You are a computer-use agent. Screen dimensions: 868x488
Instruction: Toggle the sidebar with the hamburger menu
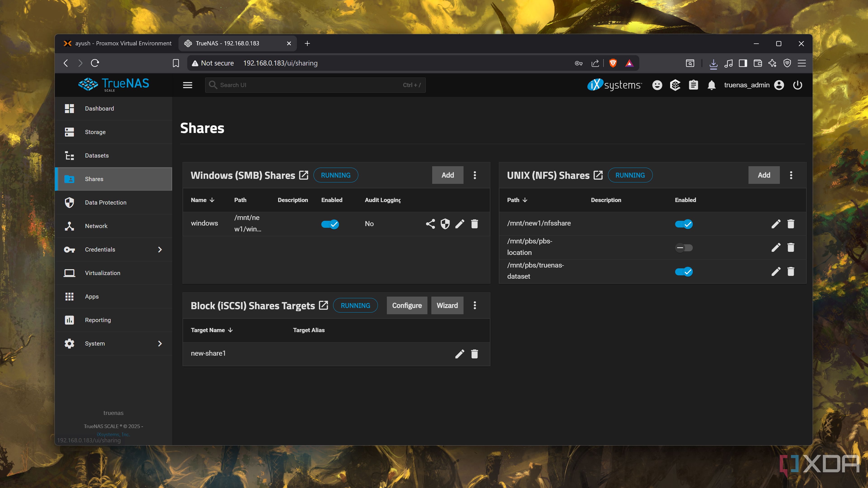[x=188, y=85]
